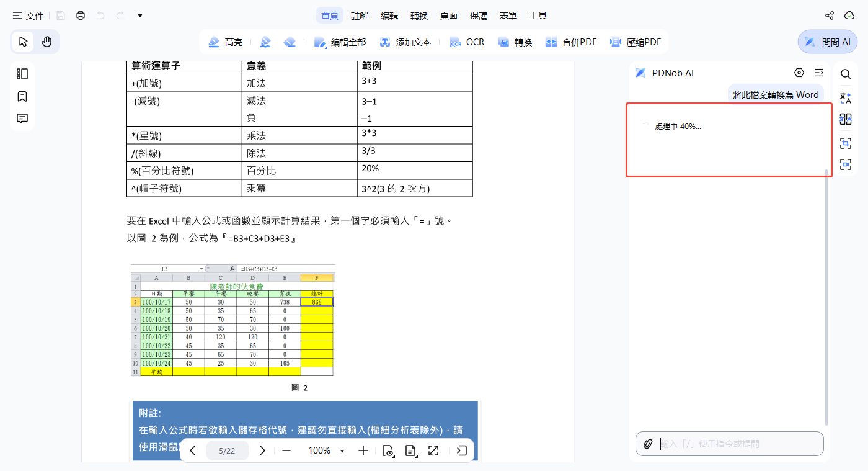868x471 pixels.
Task: Open the view mode eye-page dropdown
Action: [389, 451]
